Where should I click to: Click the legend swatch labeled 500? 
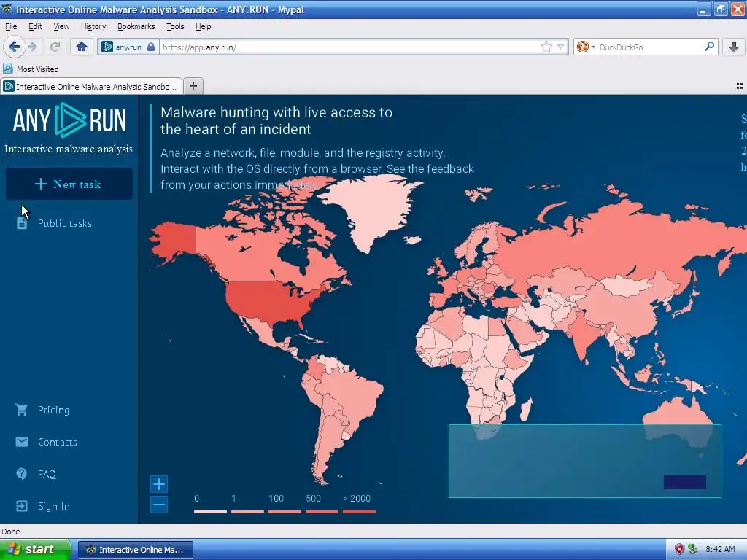(322, 512)
